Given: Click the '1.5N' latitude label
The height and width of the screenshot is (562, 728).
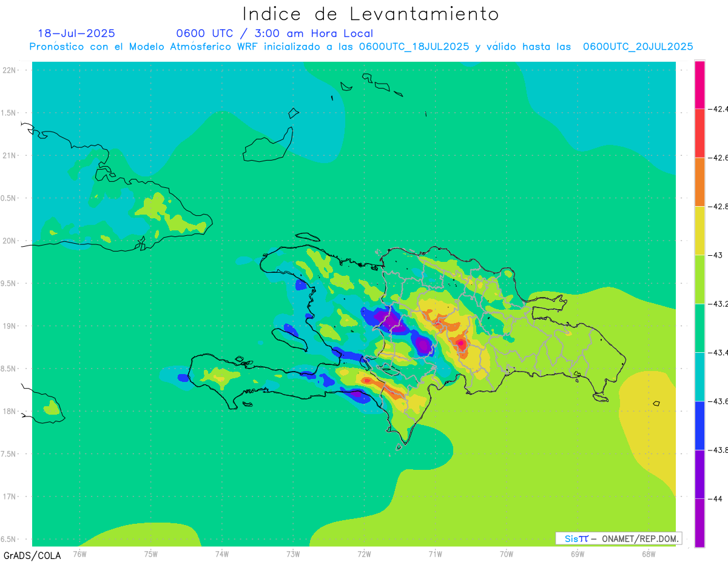Looking at the screenshot, I should [x=9, y=113].
